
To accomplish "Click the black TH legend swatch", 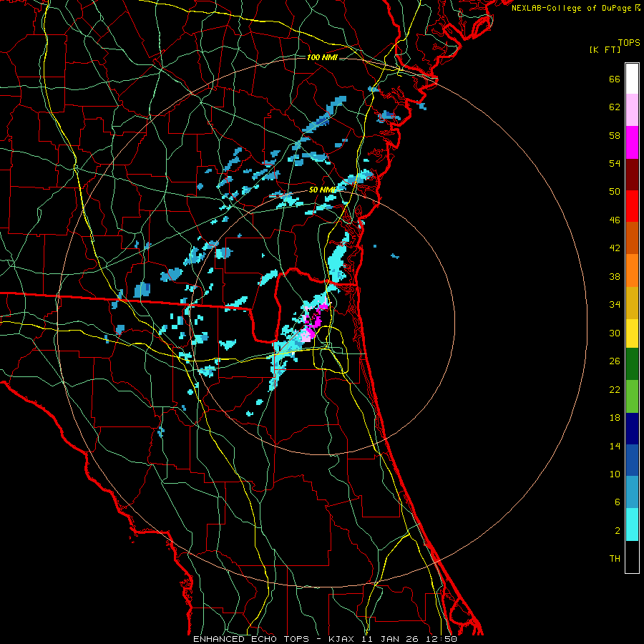I will (632, 557).
